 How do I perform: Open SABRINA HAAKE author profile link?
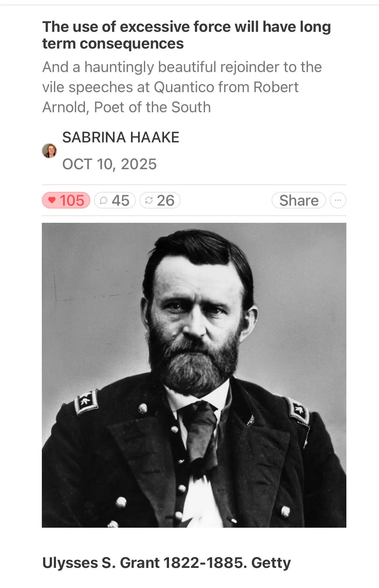pos(121,137)
